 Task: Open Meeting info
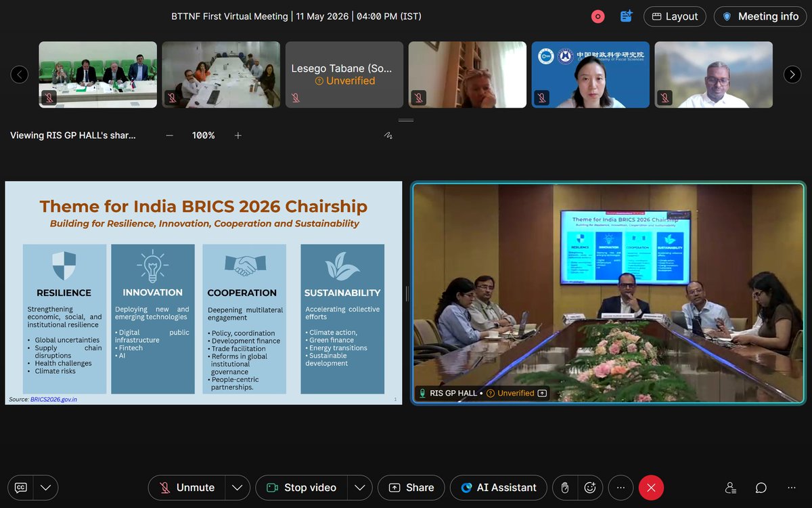(x=760, y=16)
